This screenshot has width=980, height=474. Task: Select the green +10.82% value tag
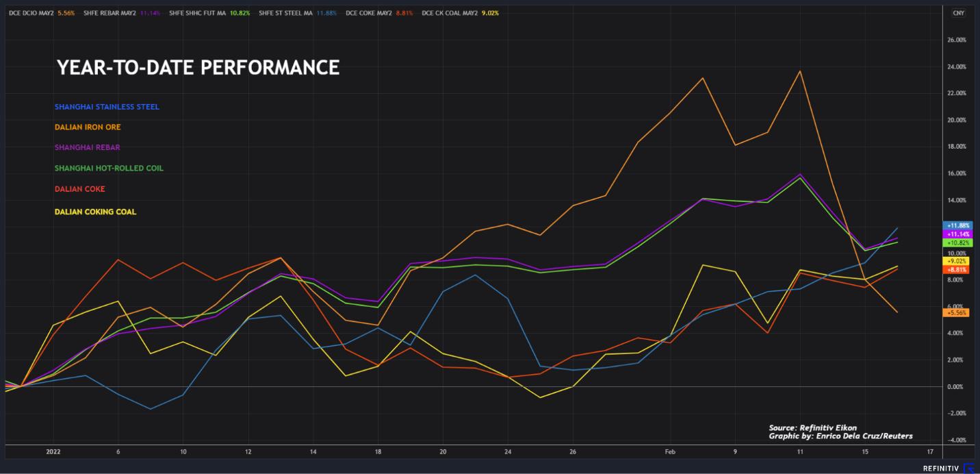[957, 243]
